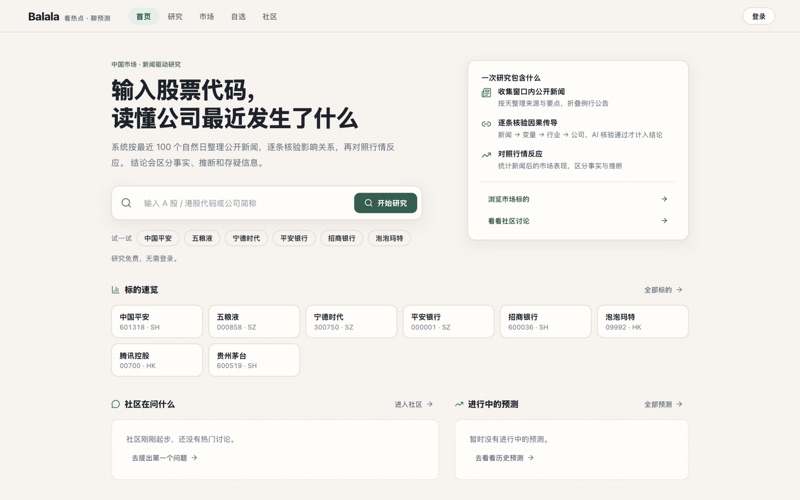Open the 泡泡玛特 09992 card
The height and width of the screenshot is (500, 800).
643,321
